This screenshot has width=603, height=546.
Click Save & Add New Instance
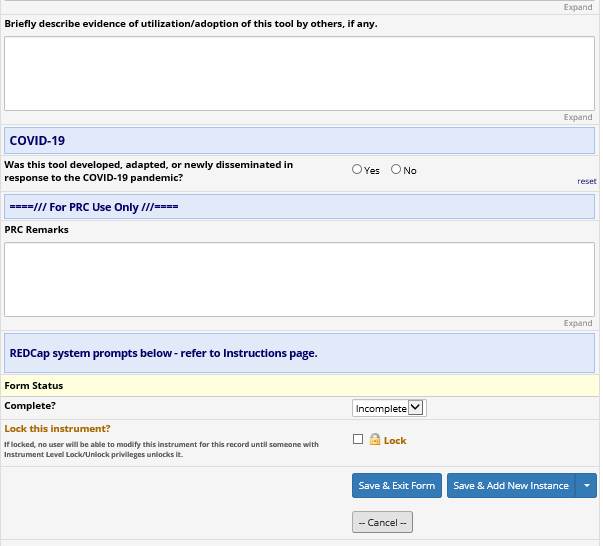click(x=510, y=486)
